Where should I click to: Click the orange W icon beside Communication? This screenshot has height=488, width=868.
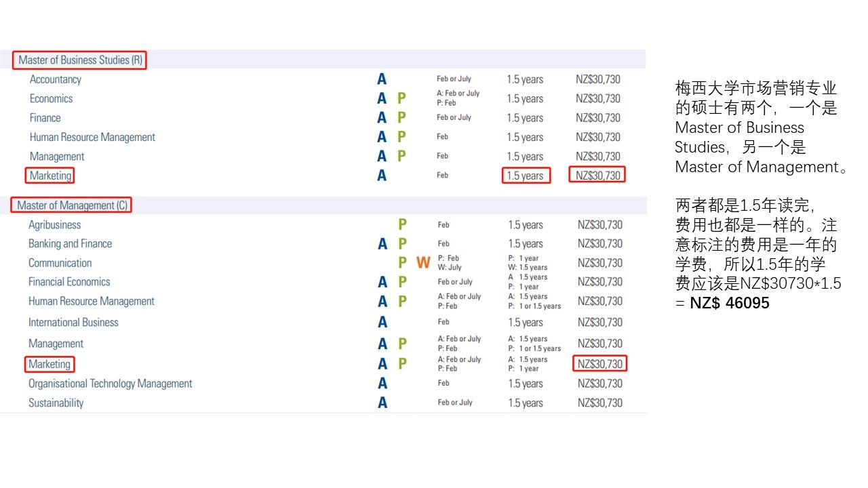423,263
